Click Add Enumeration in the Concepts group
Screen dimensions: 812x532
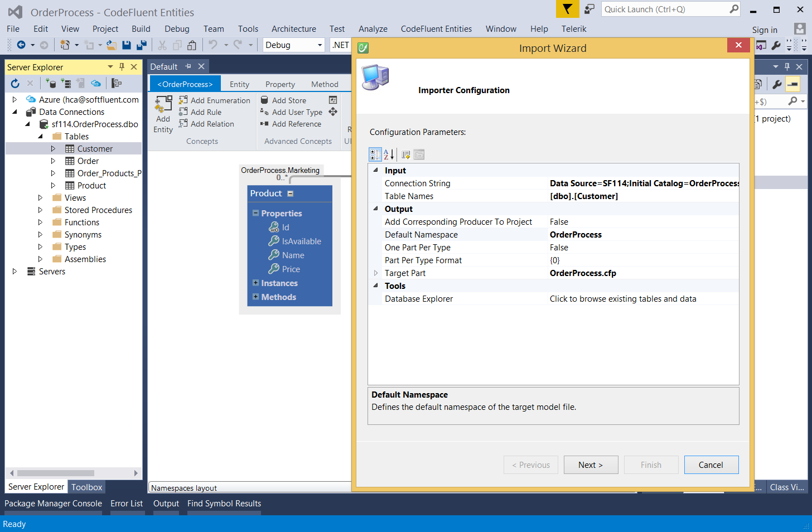[215, 100]
